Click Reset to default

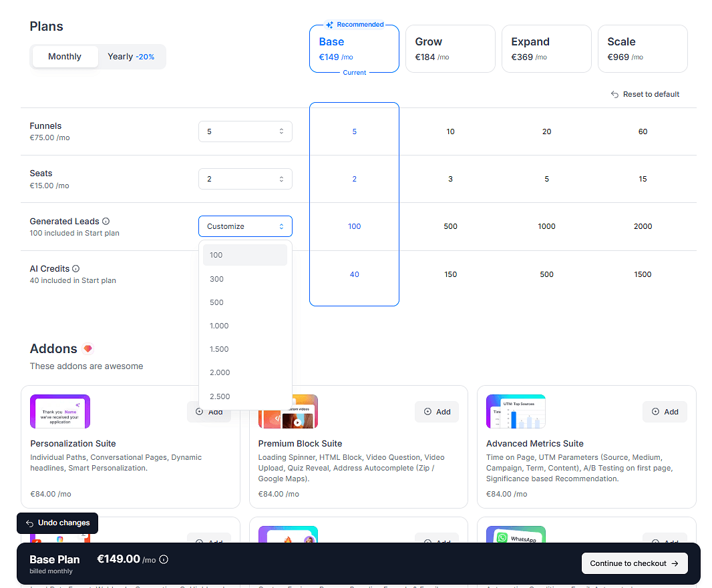645,94
